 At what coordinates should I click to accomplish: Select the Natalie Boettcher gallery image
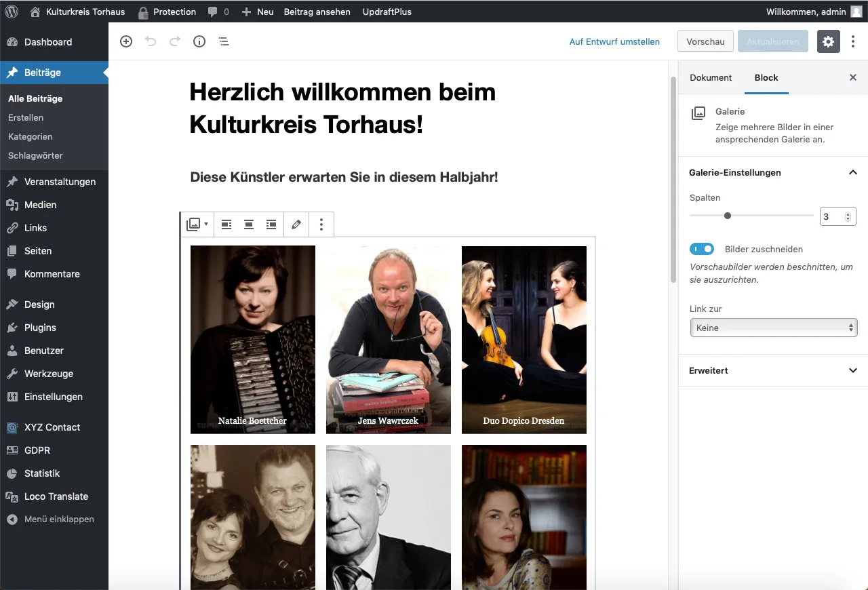253,340
